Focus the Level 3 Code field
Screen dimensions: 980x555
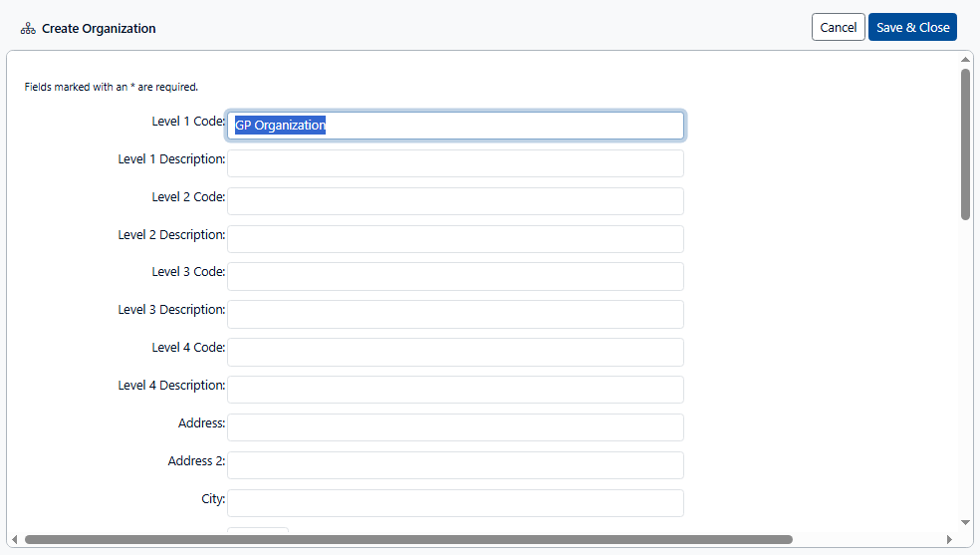[x=455, y=276]
